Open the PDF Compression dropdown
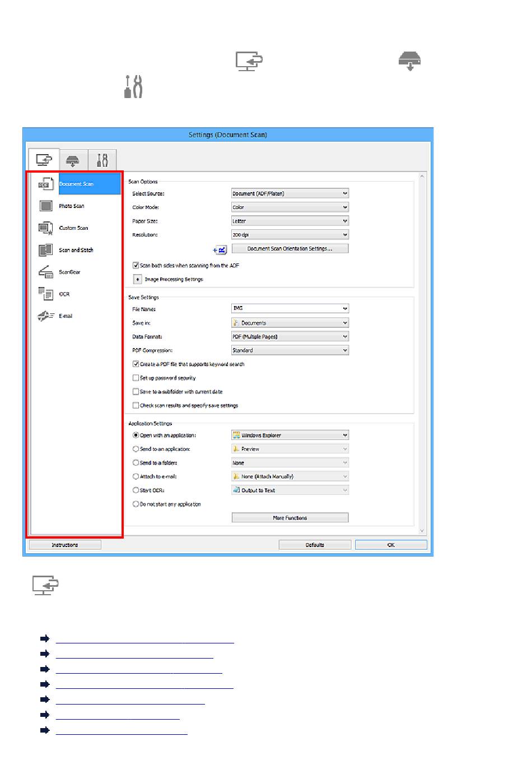The height and width of the screenshot is (783, 532). click(x=290, y=350)
